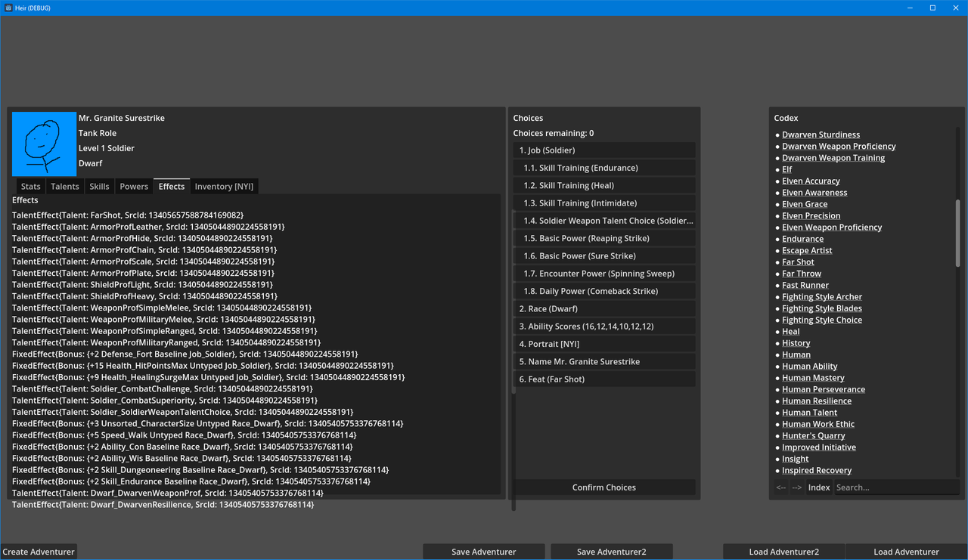Click Load Adventurer2 button

point(784,552)
